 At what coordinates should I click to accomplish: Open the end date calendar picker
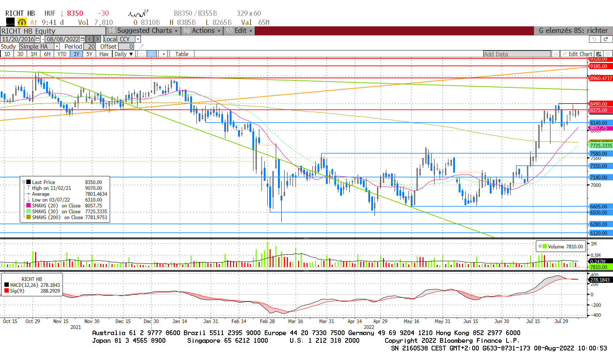(x=82, y=39)
